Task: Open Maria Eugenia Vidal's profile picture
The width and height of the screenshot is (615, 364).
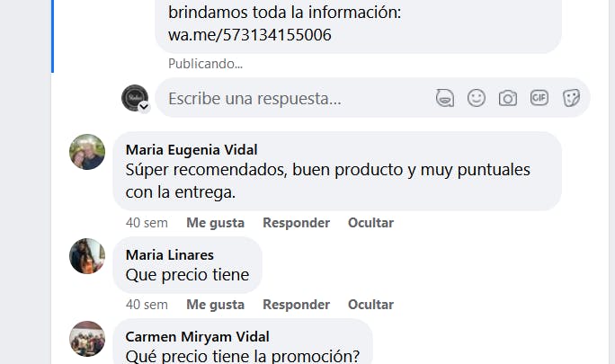Action: 87,152
